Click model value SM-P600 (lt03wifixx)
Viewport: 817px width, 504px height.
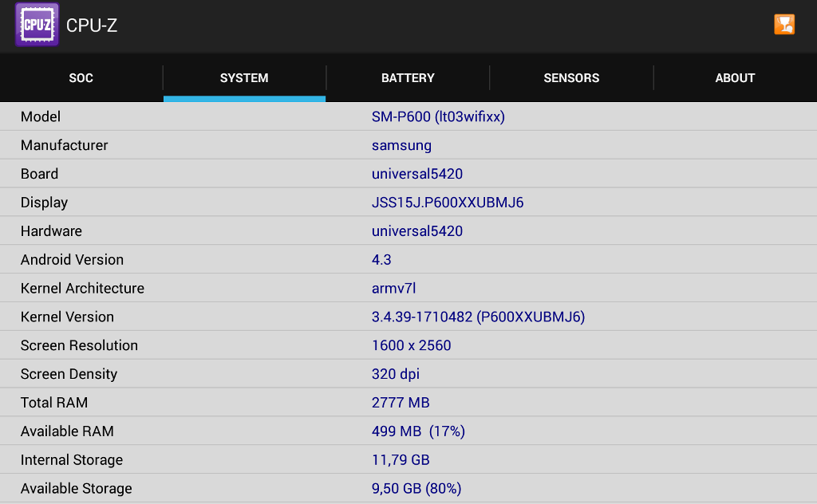[x=438, y=116]
